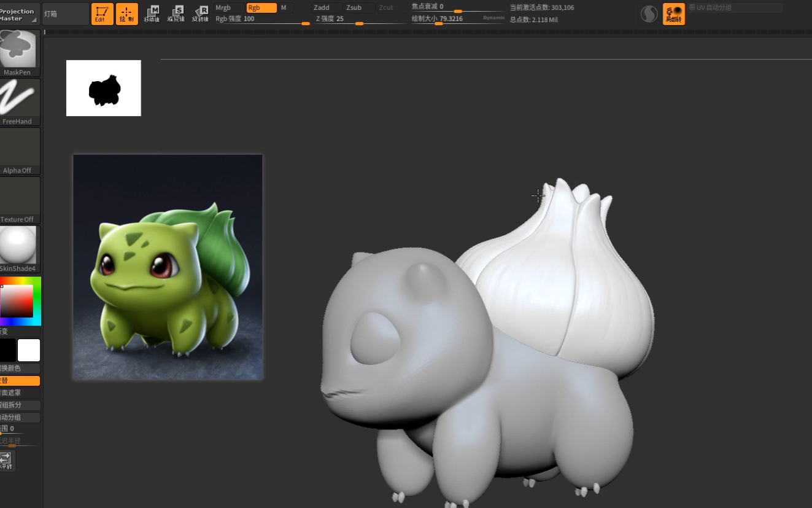Toggle Edit mode off

pyautogui.click(x=102, y=12)
